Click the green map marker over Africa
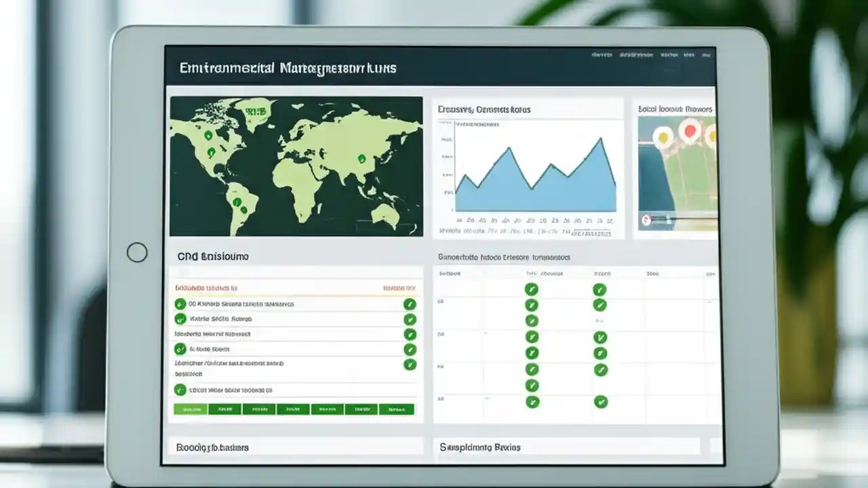The height and width of the screenshot is (488, 868). [361, 159]
